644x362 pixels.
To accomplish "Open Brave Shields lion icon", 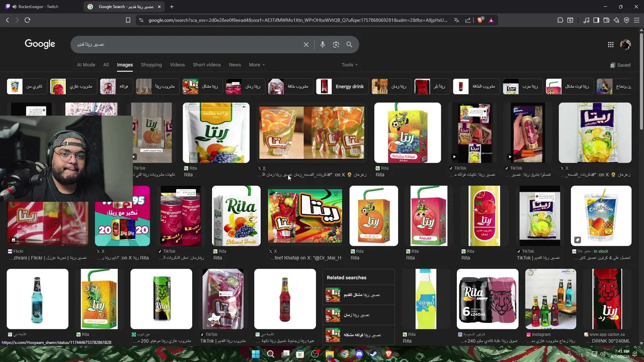I will point(480,20).
